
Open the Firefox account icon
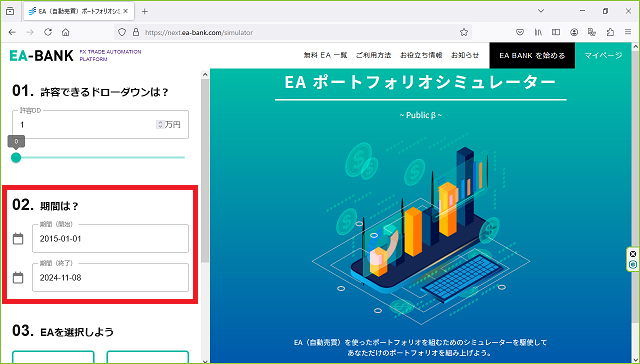click(x=574, y=32)
